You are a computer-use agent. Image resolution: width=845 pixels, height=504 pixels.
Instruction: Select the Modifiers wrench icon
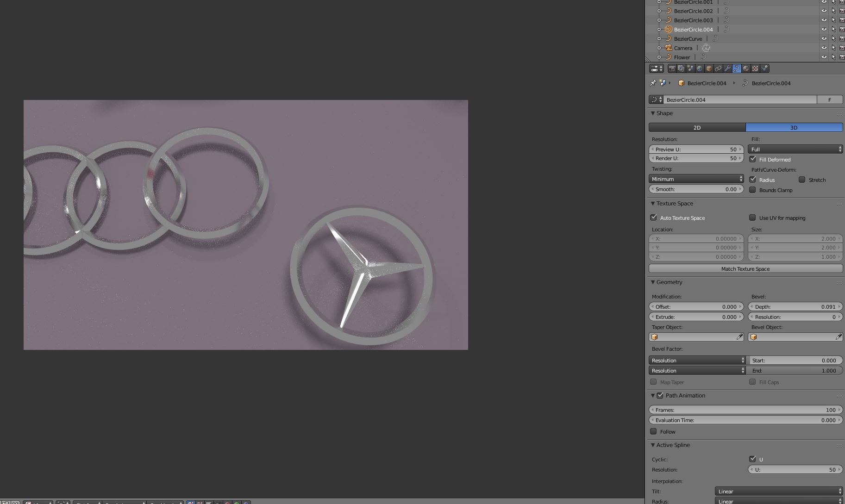point(727,68)
